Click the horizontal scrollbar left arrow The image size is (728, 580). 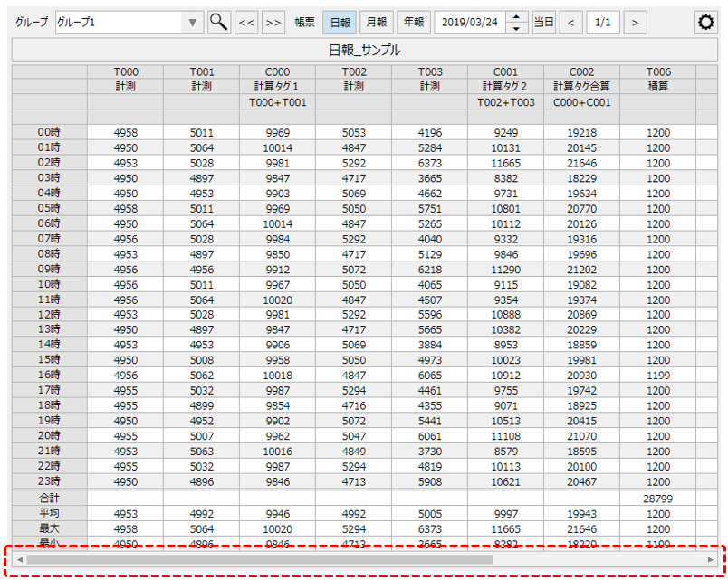pyautogui.click(x=20, y=560)
